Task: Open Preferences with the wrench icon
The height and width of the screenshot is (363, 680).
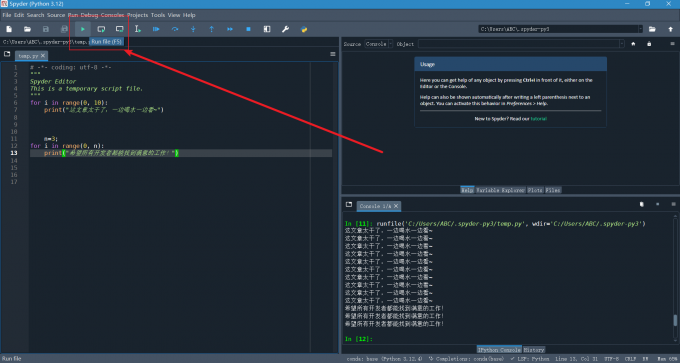Action: click(x=285, y=29)
